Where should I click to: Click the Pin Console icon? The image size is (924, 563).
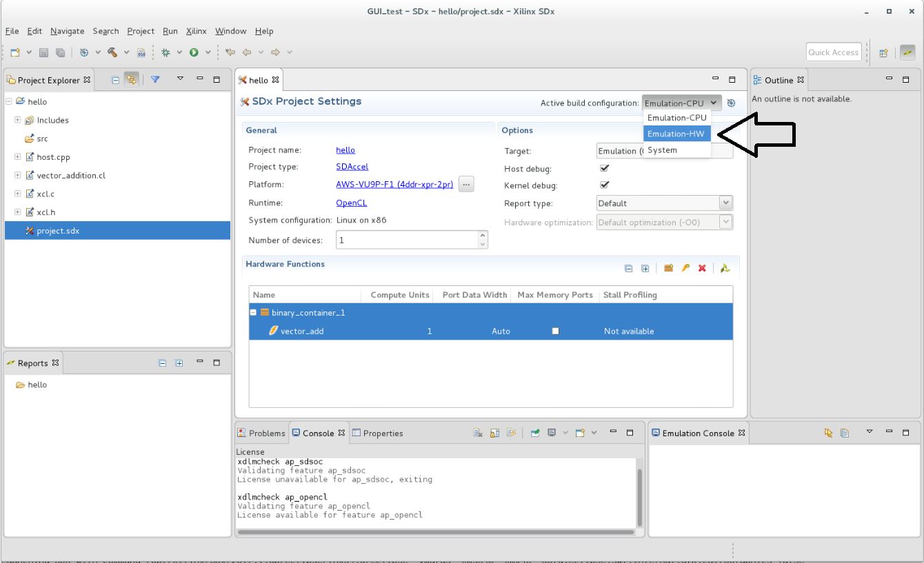pyautogui.click(x=536, y=433)
